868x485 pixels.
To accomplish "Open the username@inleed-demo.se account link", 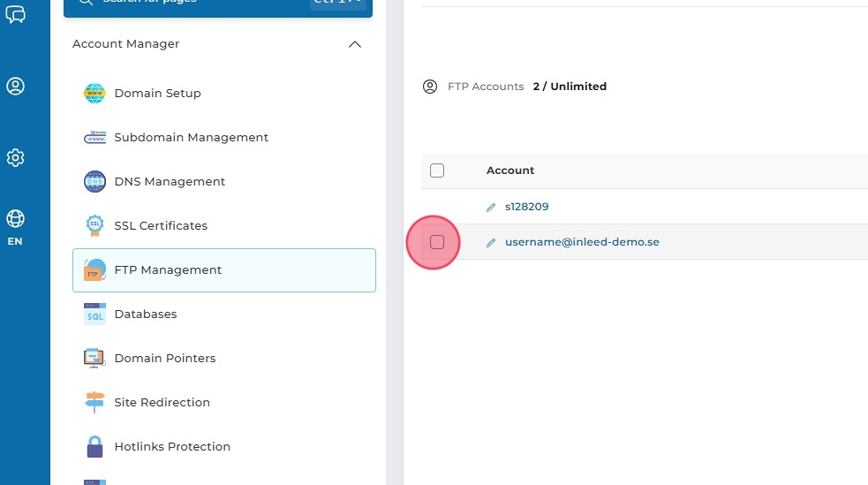I will tap(582, 242).
